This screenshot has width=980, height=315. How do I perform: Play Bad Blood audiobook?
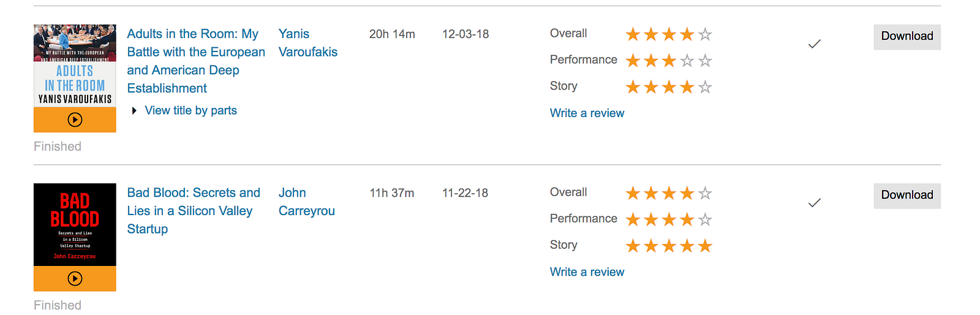[75, 279]
